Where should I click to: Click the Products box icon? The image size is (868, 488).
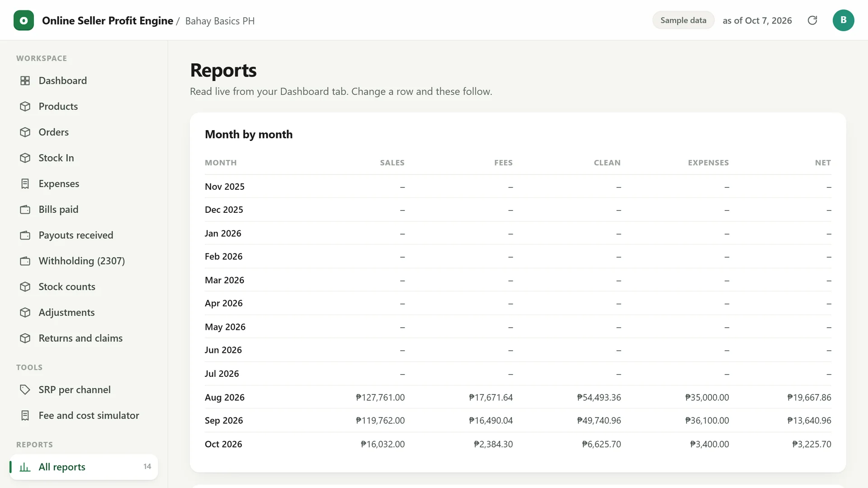click(x=25, y=106)
